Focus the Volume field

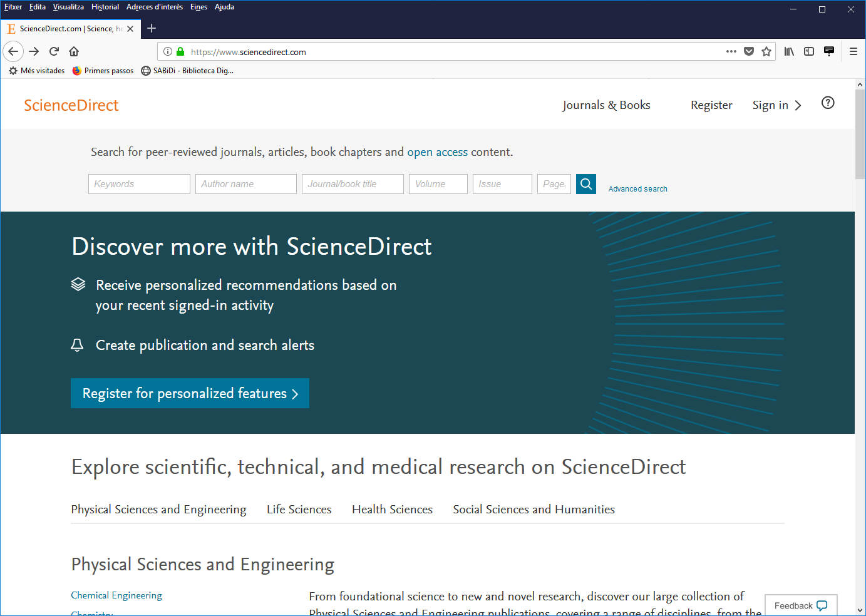438,184
